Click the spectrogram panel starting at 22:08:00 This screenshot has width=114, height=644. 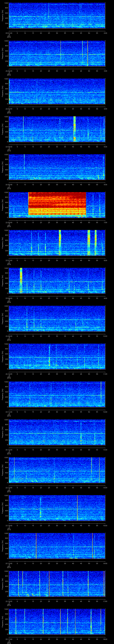point(57,281)
